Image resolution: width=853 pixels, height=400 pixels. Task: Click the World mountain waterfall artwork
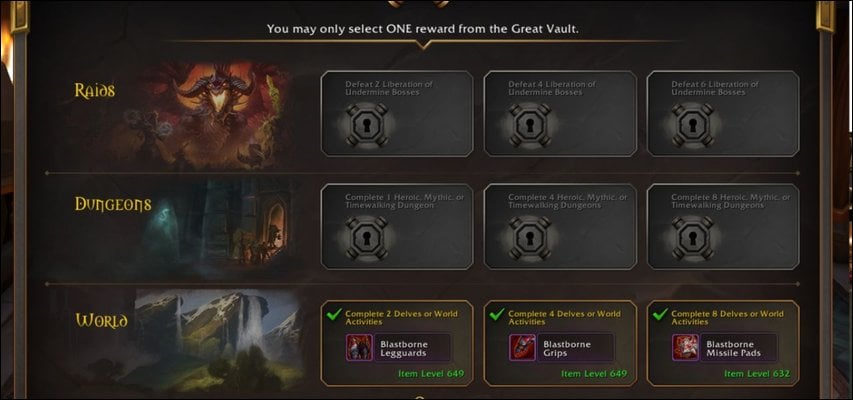coord(218,339)
